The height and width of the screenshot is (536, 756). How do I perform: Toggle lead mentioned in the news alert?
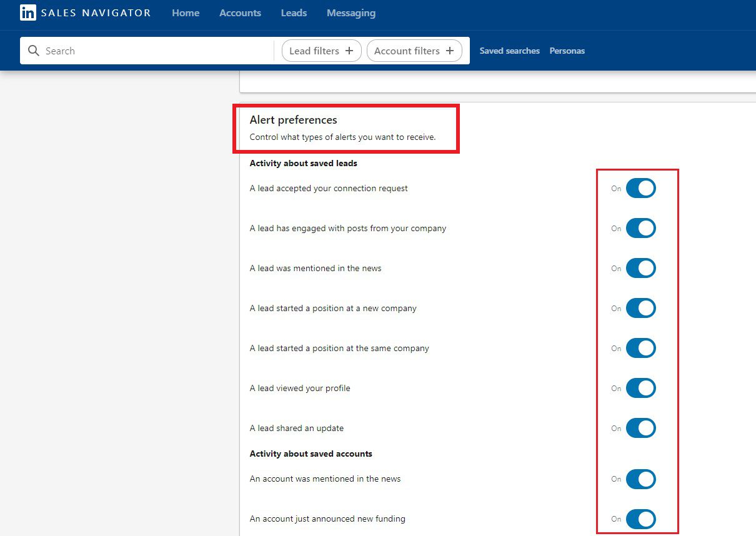[x=640, y=268]
